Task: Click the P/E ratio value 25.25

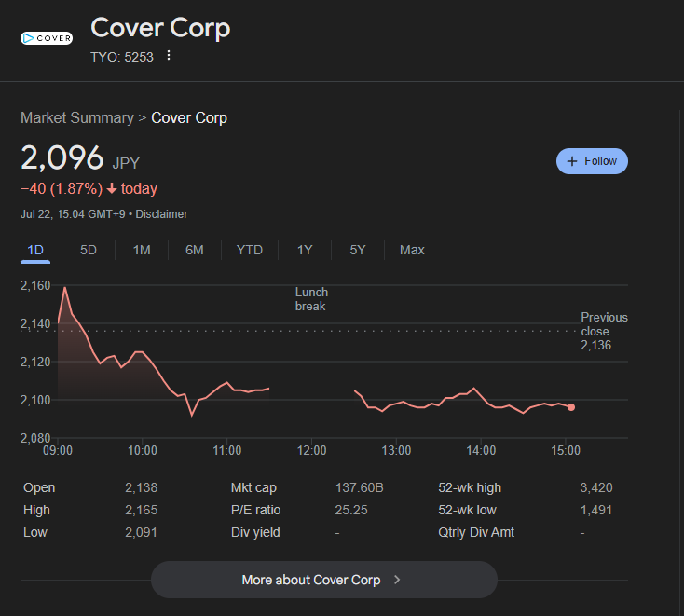Action: coord(351,510)
